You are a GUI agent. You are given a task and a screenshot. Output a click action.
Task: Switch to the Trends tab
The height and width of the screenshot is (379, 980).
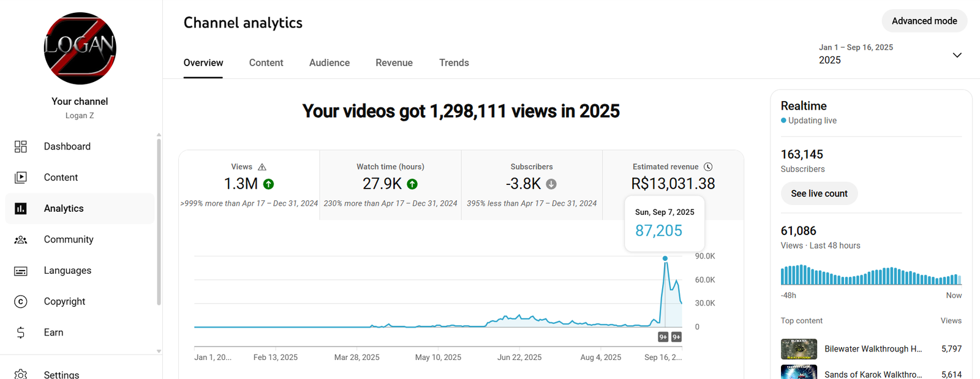point(454,62)
